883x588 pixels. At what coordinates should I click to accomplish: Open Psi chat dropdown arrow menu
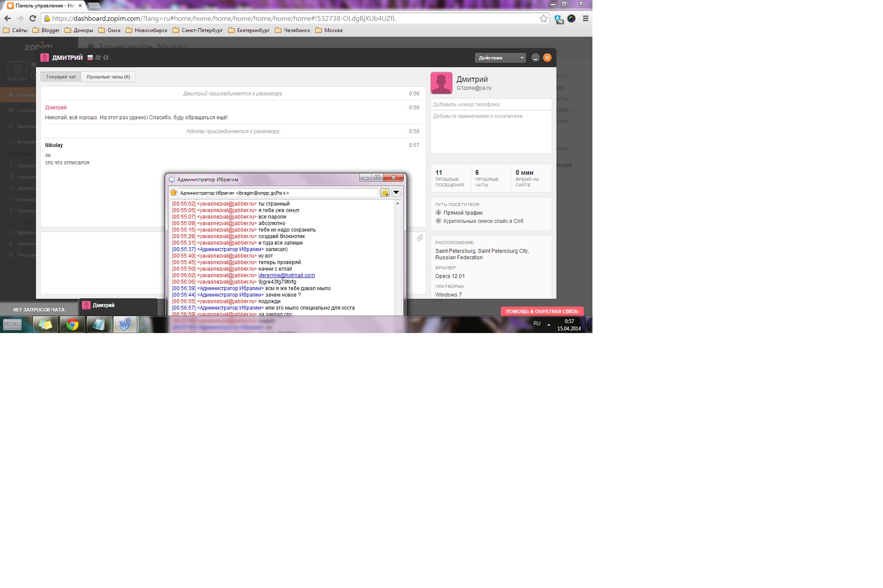[x=396, y=193]
